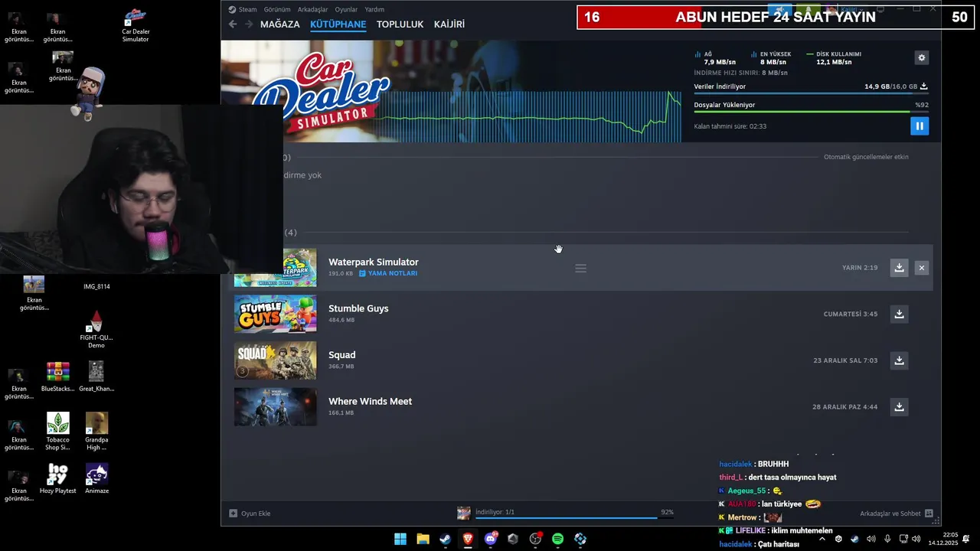980x551 pixels.
Task: Select IMG_8114 desktop file
Action: (96, 286)
